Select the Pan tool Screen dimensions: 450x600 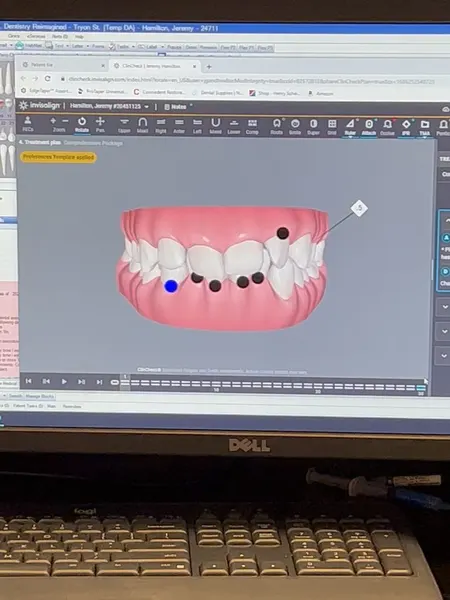100,125
